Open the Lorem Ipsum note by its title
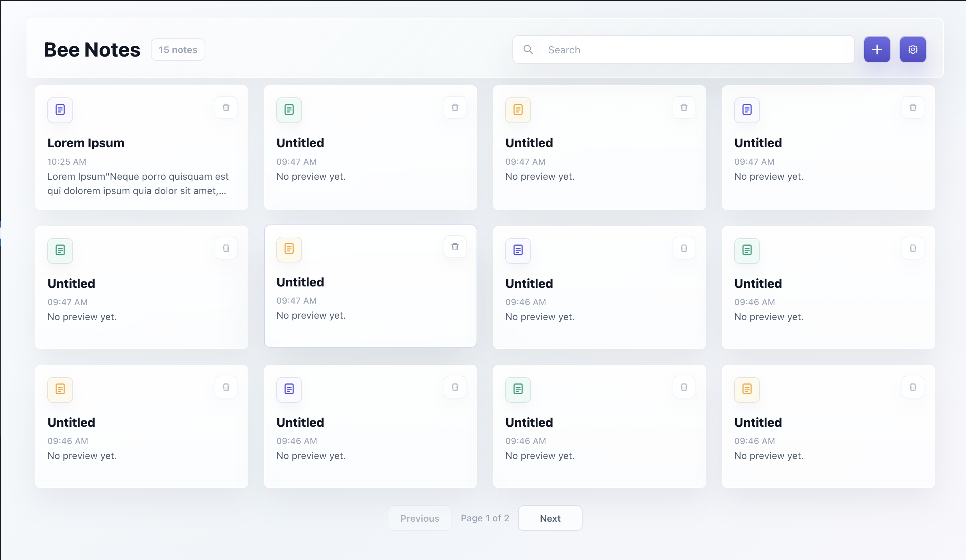Screen dimensions: 966x560 86,143
